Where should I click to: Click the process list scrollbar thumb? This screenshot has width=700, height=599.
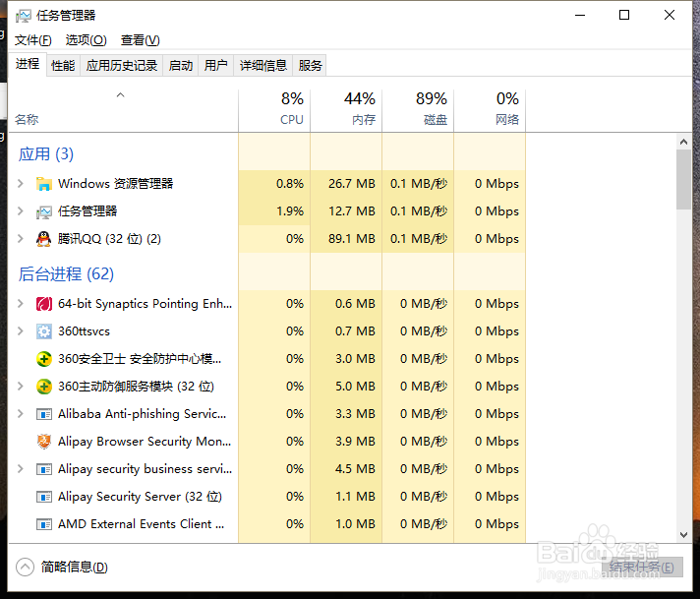click(683, 180)
